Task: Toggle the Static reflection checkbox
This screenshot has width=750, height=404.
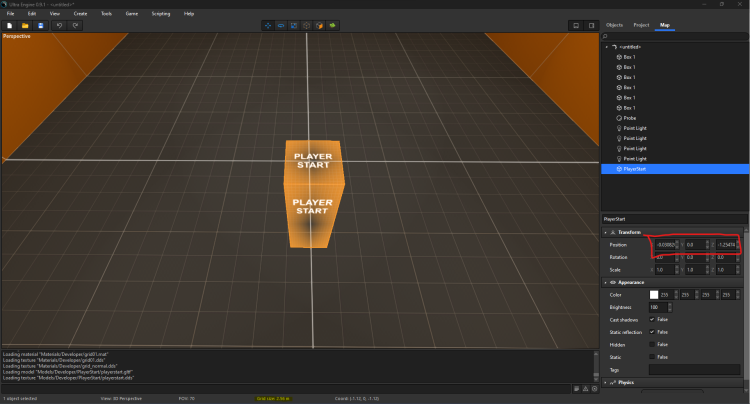Action: (653, 331)
